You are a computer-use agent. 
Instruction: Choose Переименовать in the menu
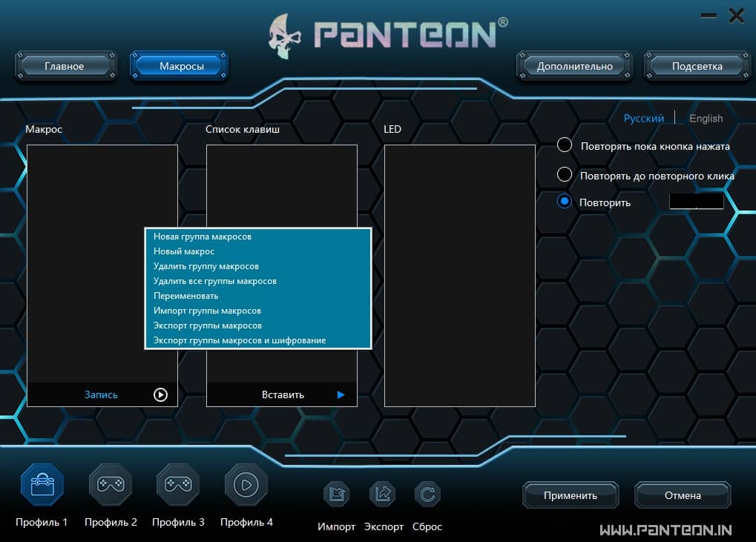pyautogui.click(x=258, y=297)
